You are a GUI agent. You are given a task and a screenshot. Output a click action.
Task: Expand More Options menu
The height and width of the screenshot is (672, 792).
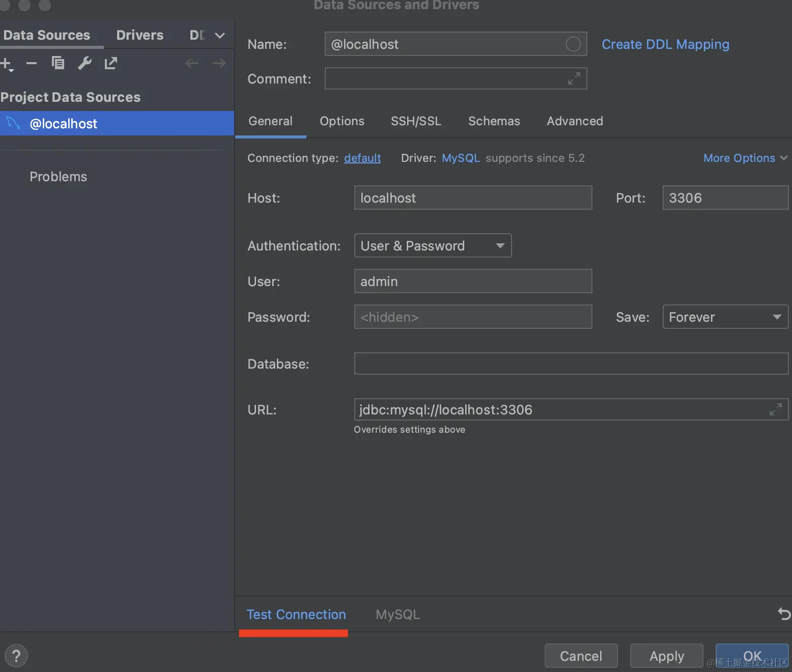745,158
